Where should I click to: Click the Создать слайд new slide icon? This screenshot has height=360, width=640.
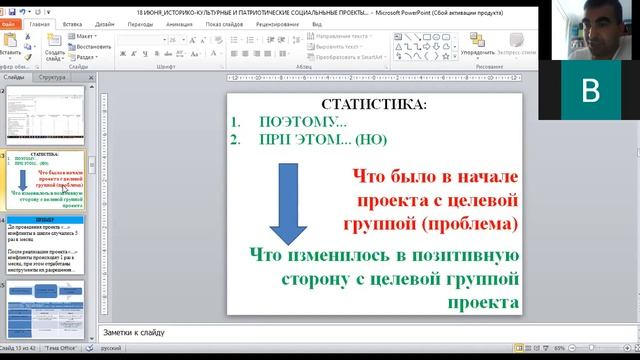(x=54, y=41)
